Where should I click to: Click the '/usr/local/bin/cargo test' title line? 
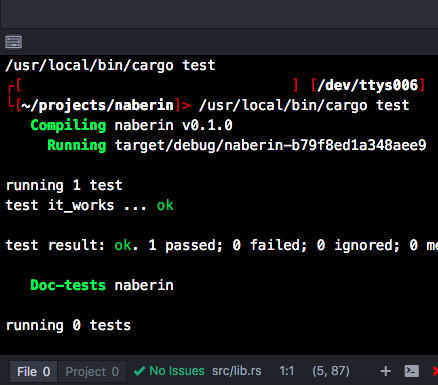[110, 65]
